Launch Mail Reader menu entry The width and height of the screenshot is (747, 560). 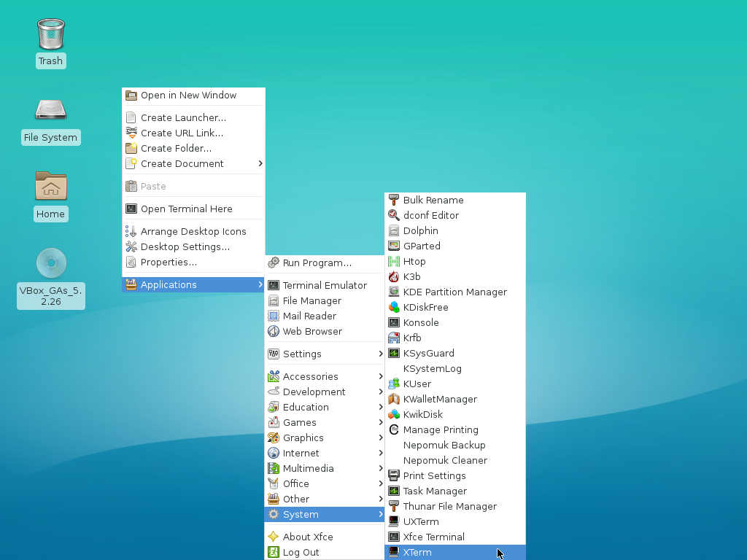(325, 316)
